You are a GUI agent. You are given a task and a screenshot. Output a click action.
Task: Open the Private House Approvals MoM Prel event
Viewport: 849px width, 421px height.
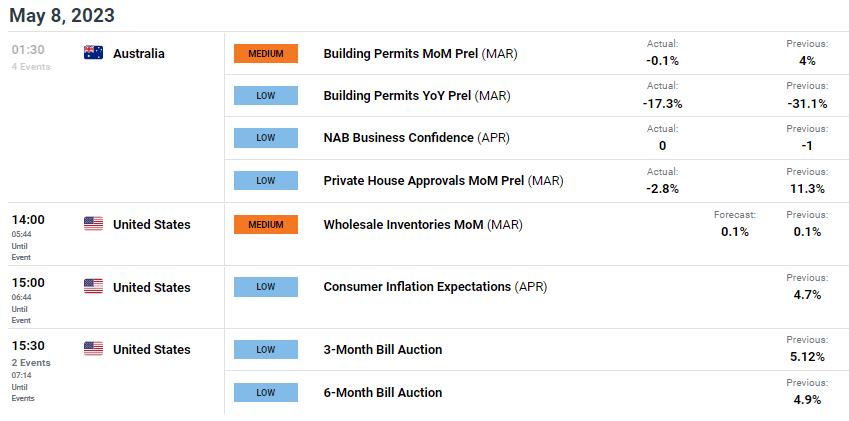coord(443,181)
